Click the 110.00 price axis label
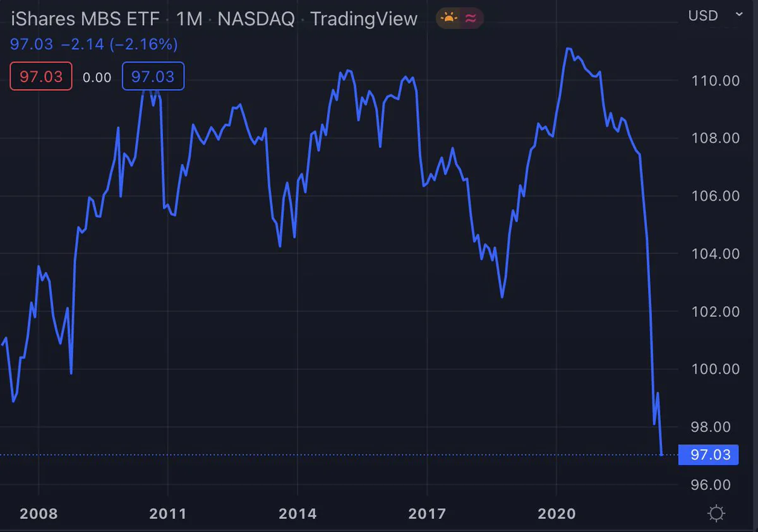 715,80
